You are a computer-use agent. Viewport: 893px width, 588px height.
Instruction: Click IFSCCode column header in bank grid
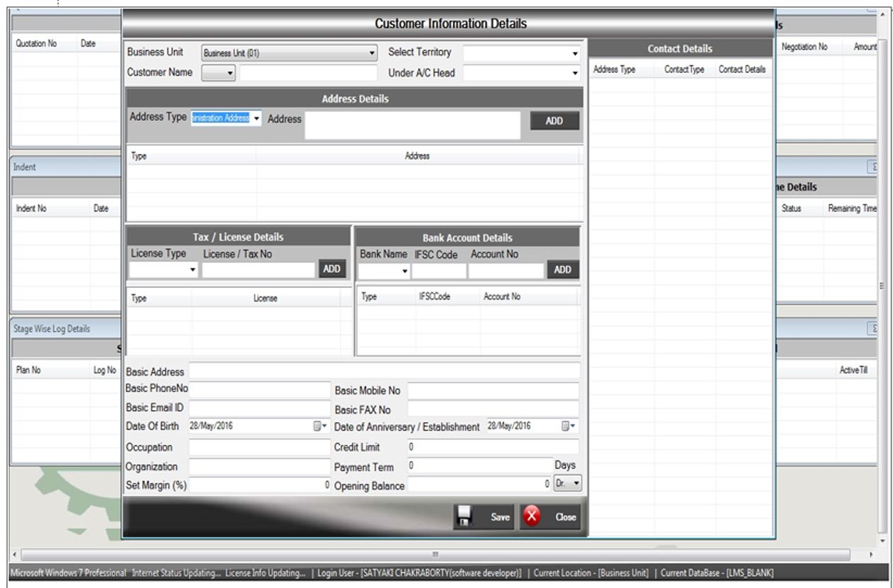point(434,297)
